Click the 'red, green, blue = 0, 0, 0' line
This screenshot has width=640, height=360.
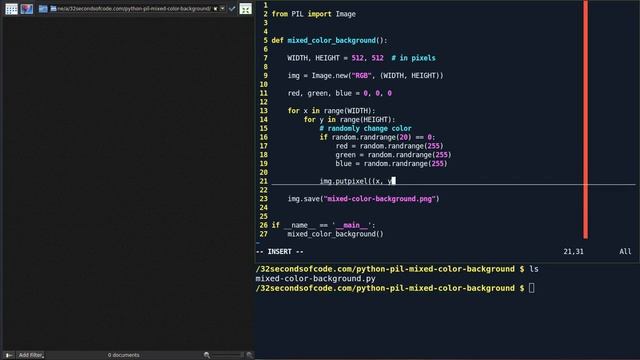[339, 93]
